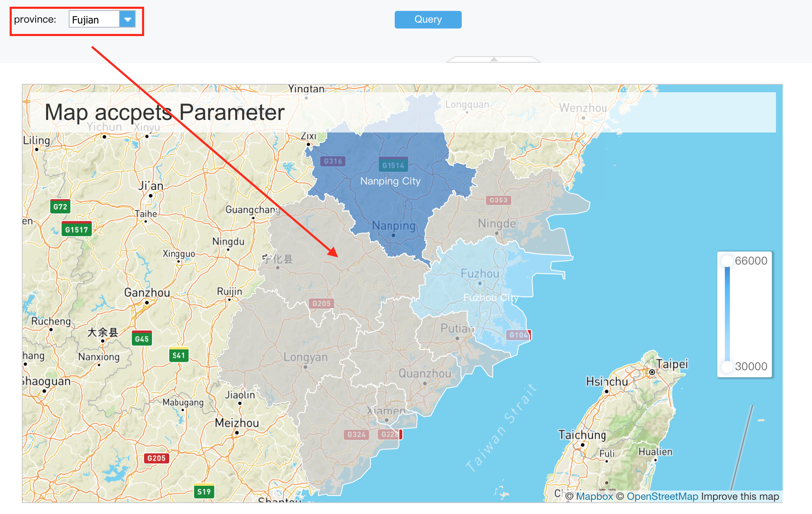
Task: Click inside the Fujian province text field
Action: (x=94, y=19)
